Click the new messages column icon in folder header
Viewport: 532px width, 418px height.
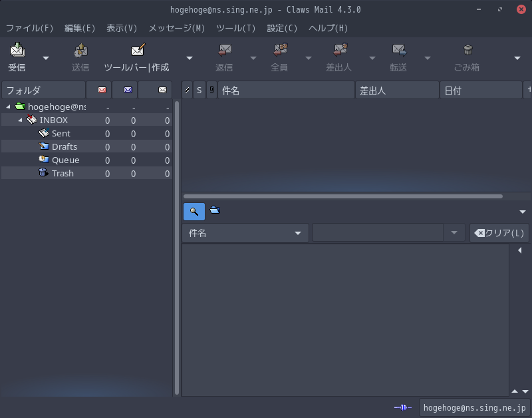point(102,90)
